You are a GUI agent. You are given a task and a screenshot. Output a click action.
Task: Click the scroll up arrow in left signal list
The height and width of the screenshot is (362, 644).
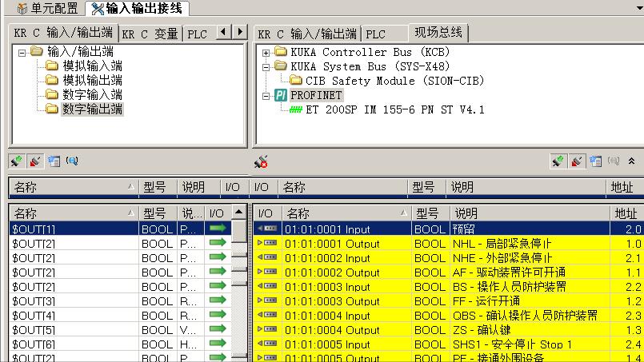238,213
